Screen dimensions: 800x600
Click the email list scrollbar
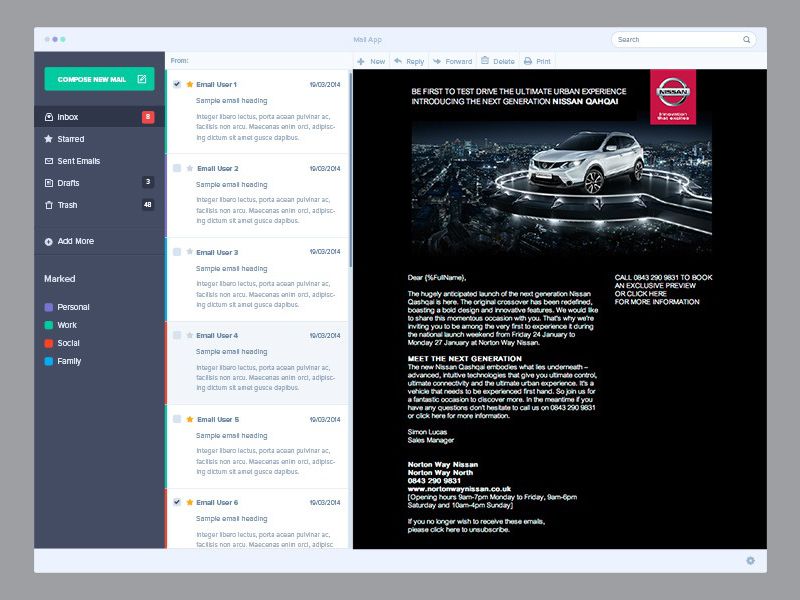click(351, 170)
